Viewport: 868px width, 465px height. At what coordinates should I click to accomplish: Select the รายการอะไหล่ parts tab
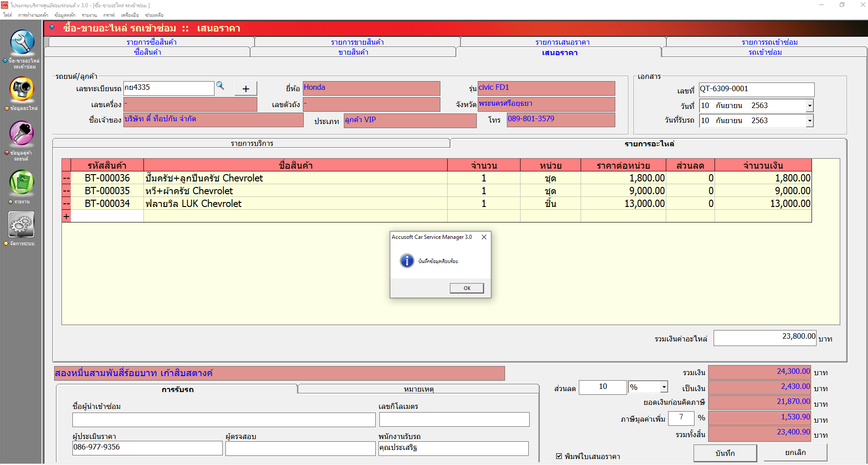(649, 144)
